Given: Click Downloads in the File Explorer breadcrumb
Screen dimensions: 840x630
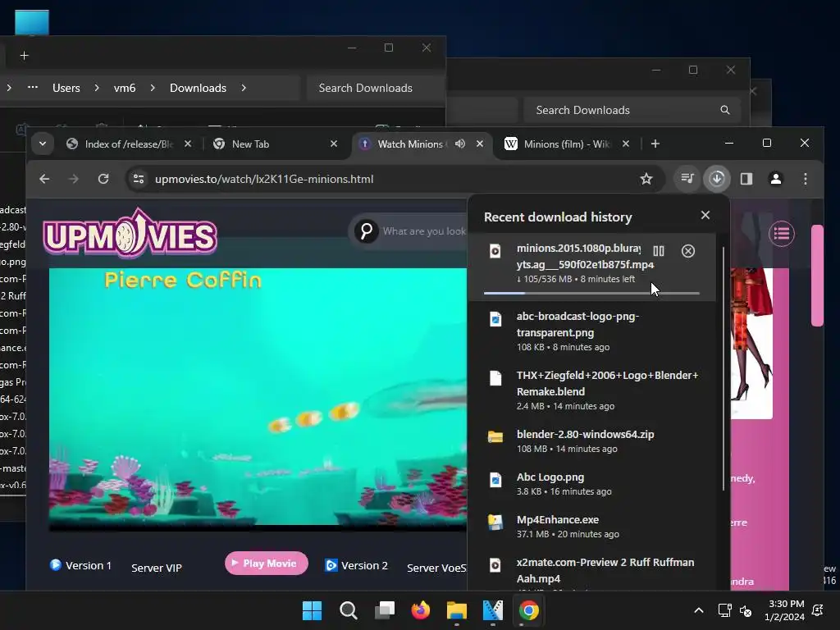Looking at the screenshot, I should point(198,88).
